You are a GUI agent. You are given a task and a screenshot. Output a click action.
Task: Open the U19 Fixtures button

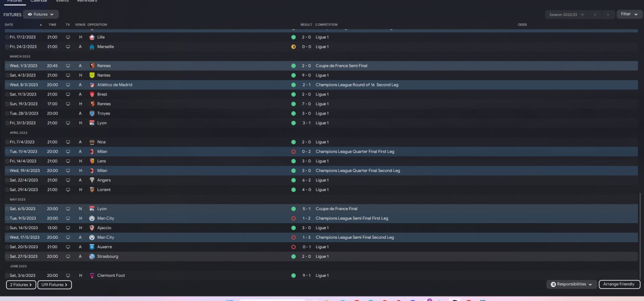point(54,284)
